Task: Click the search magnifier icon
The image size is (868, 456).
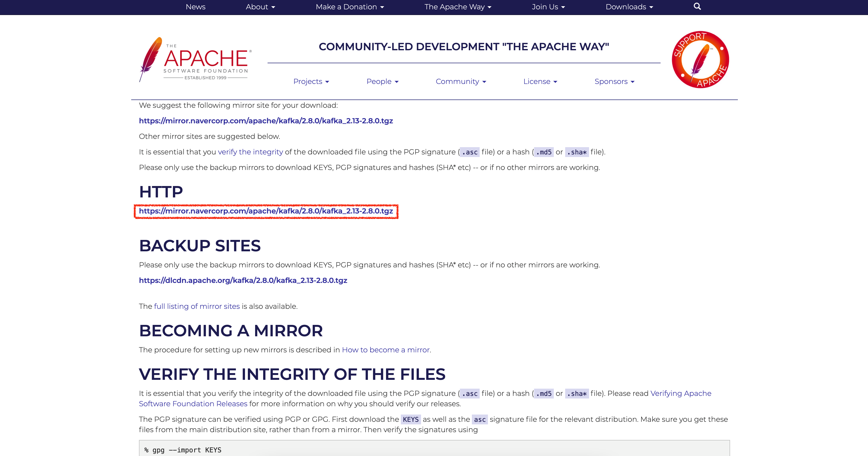Action: click(x=697, y=6)
